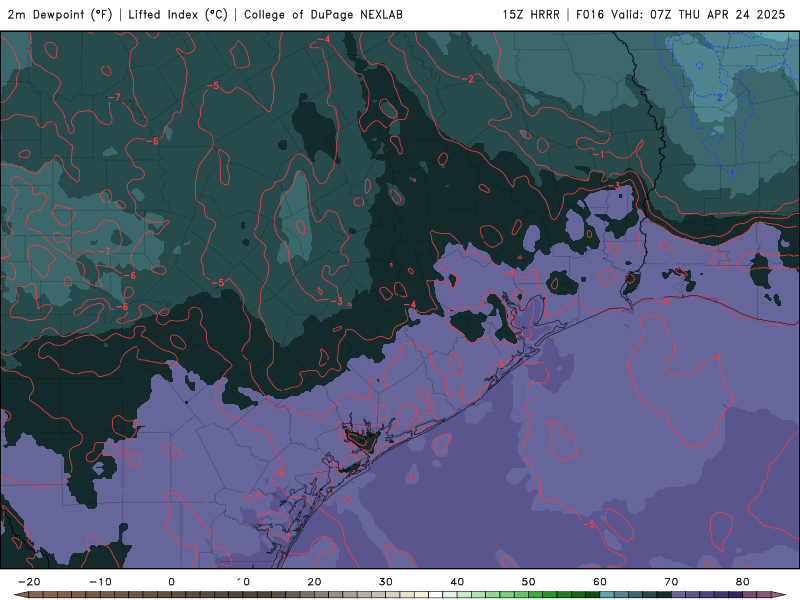Click the 20 tick label on color scale
800x600 pixels.
[314, 582]
